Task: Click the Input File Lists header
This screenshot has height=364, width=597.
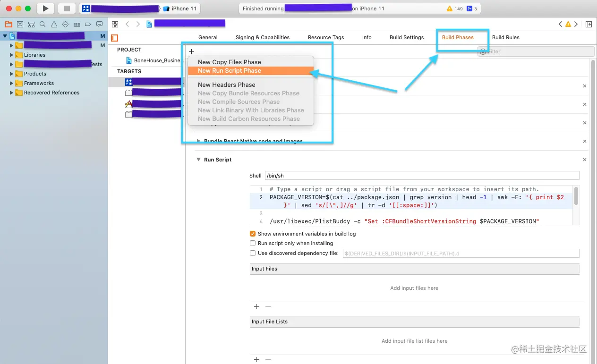Action: (x=415, y=322)
